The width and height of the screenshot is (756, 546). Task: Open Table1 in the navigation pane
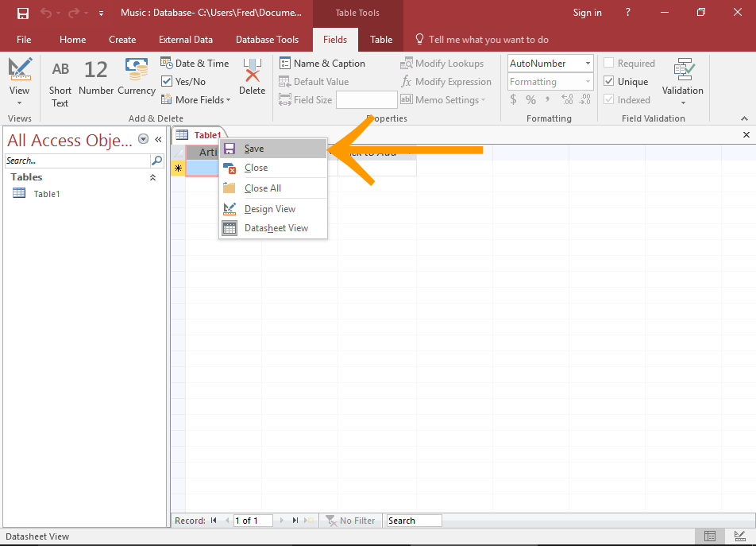click(46, 194)
